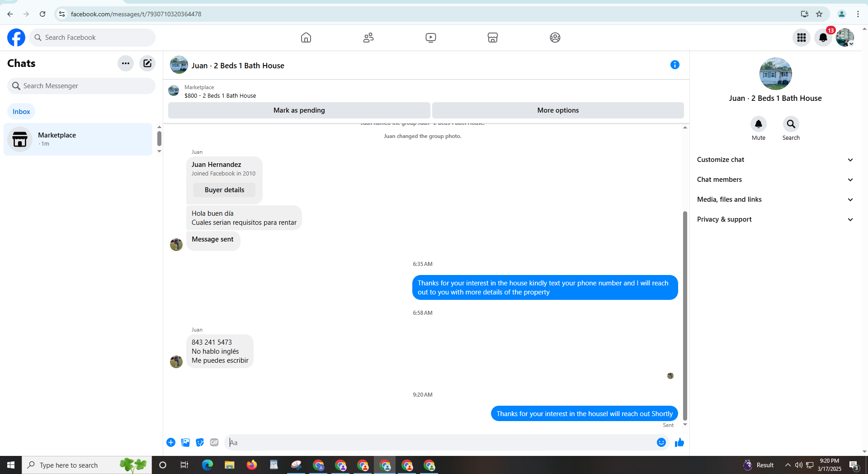Open the account profile picture menu
The width and height of the screenshot is (868, 474).
click(845, 38)
